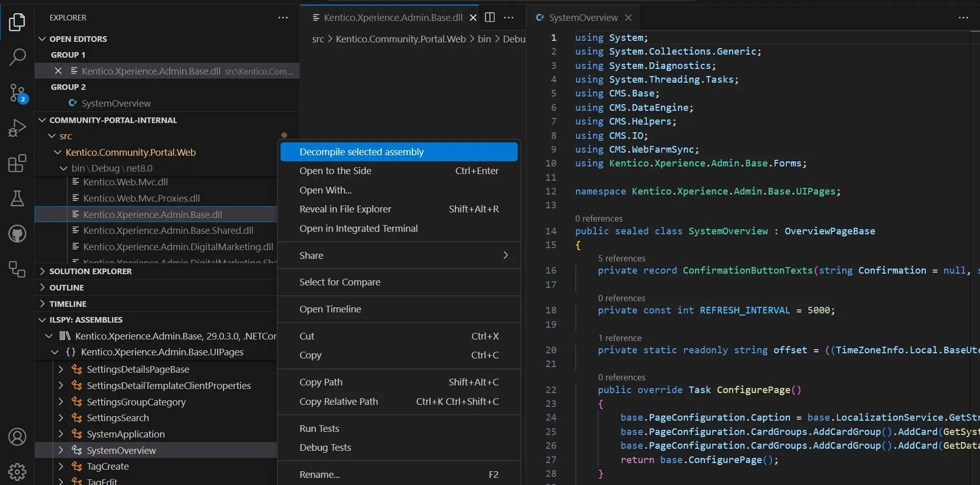Open the Manage gear icon

click(17, 472)
